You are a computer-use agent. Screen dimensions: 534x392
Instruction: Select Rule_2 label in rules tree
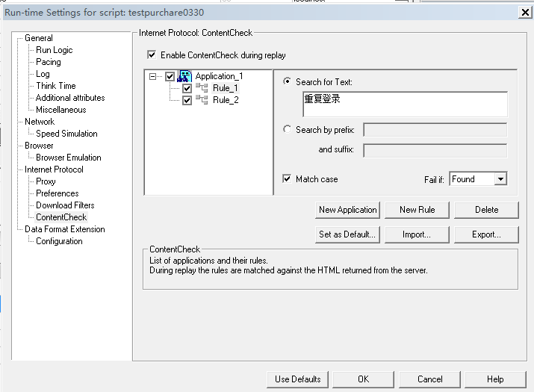[x=226, y=100]
